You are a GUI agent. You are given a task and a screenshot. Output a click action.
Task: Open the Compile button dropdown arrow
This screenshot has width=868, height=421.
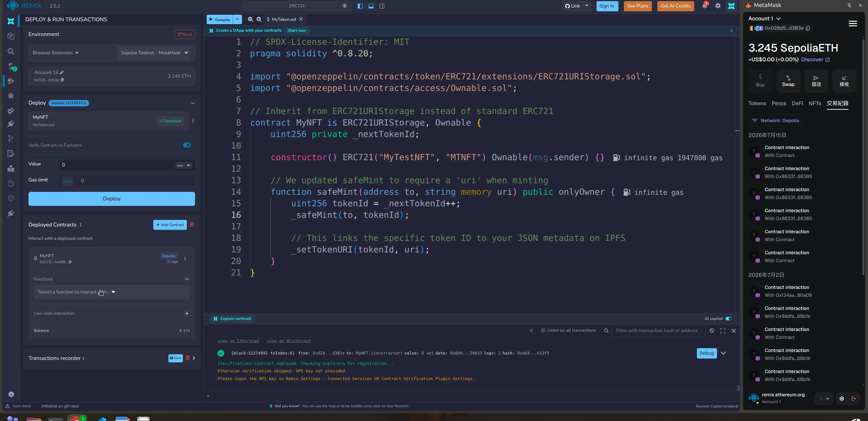(x=238, y=19)
